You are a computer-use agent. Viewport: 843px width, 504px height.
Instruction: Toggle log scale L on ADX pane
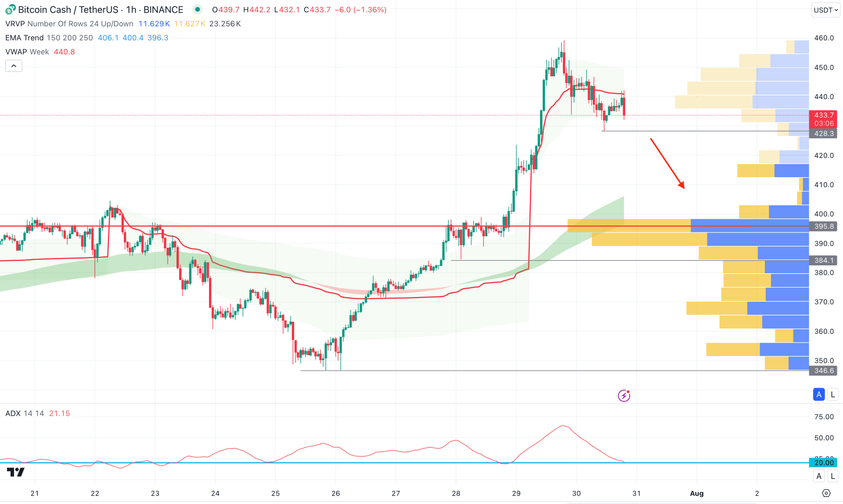pos(833,476)
